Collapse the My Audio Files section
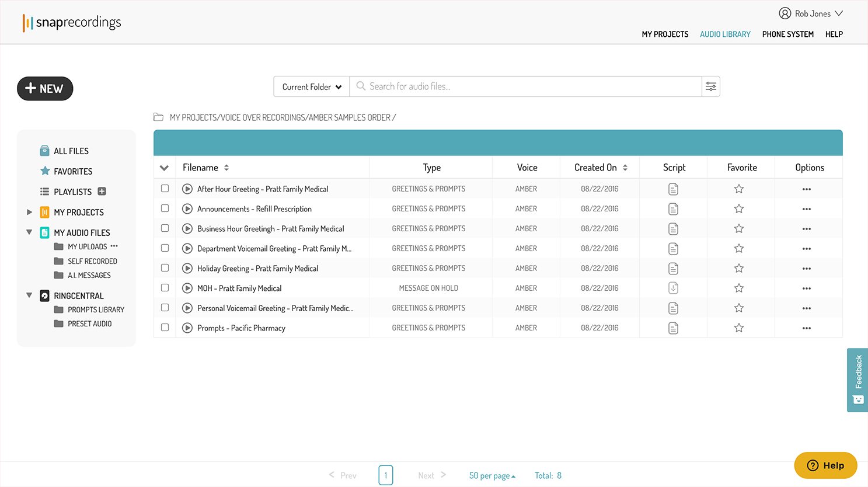Screen dimensions: 868x487 [29, 232]
